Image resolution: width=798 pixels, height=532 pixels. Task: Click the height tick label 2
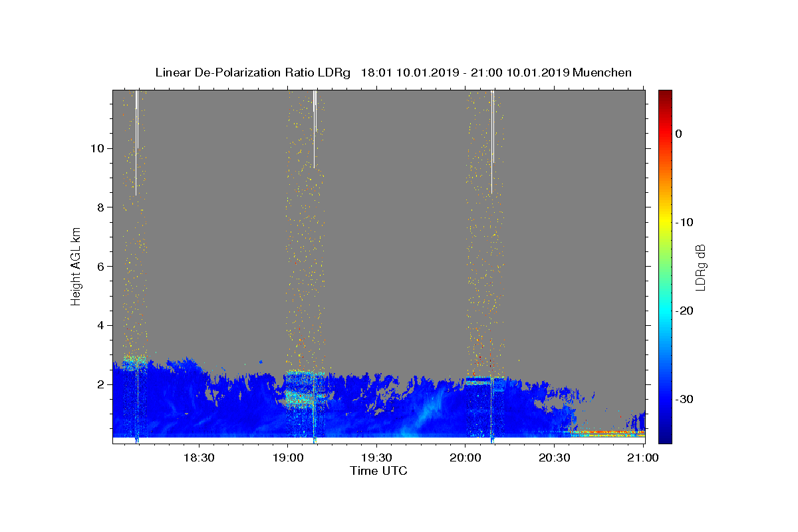[100, 384]
